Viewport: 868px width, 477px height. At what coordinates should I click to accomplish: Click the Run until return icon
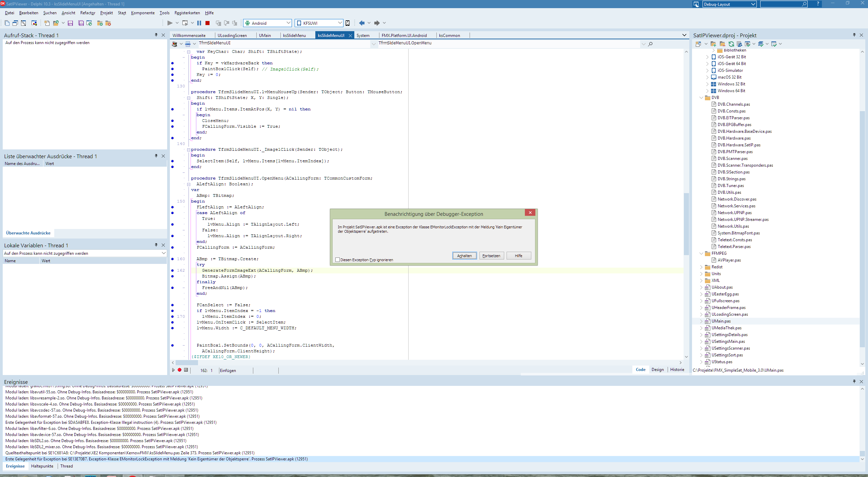coord(235,23)
